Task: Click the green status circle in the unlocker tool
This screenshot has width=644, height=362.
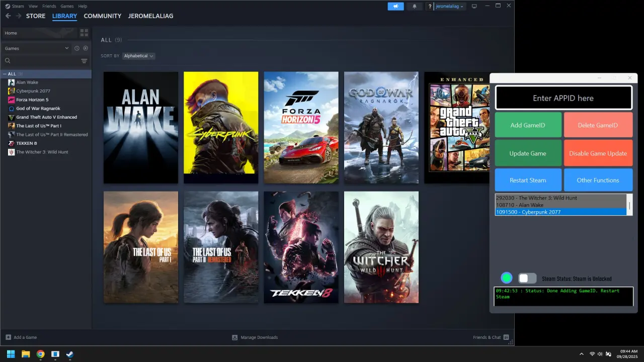Action: (507, 278)
